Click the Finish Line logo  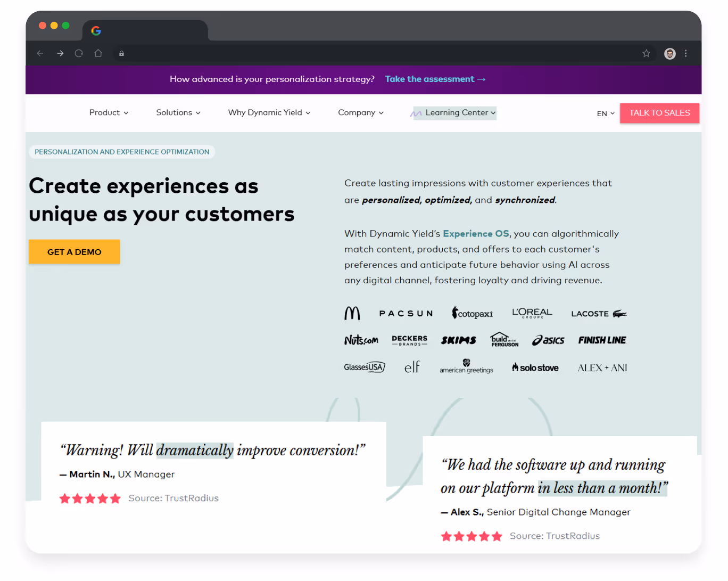click(602, 340)
